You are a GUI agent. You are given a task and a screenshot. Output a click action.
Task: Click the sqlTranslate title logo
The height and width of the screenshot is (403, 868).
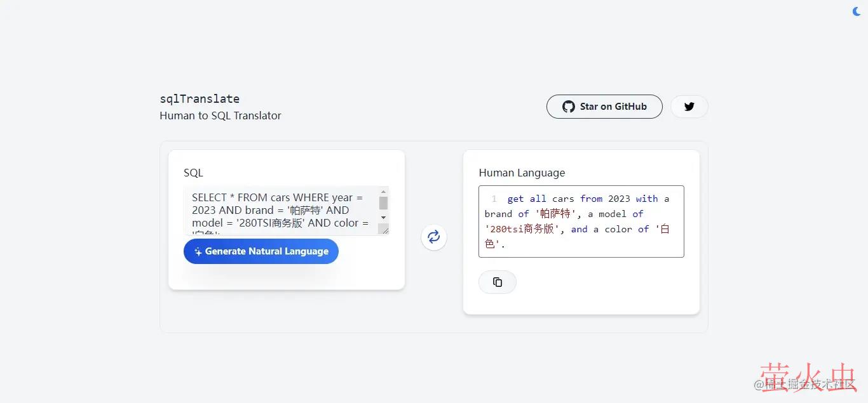click(x=200, y=99)
